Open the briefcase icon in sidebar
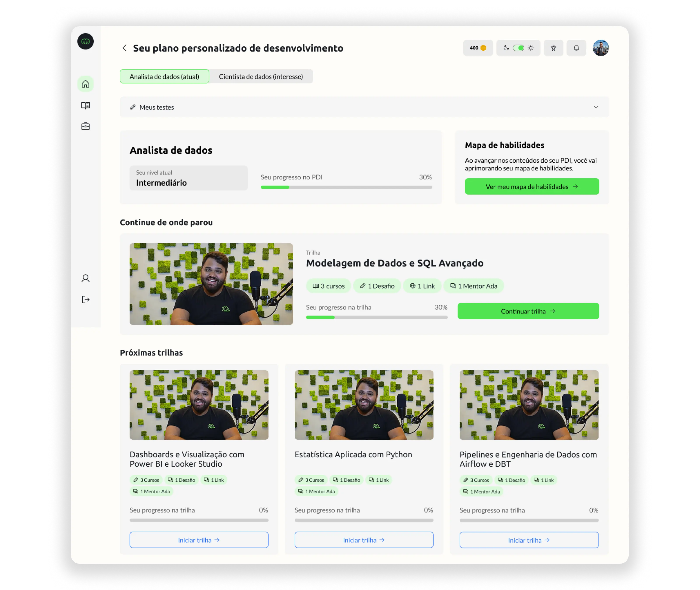Viewport: 700px width, 590px height. tap(86, 126)
